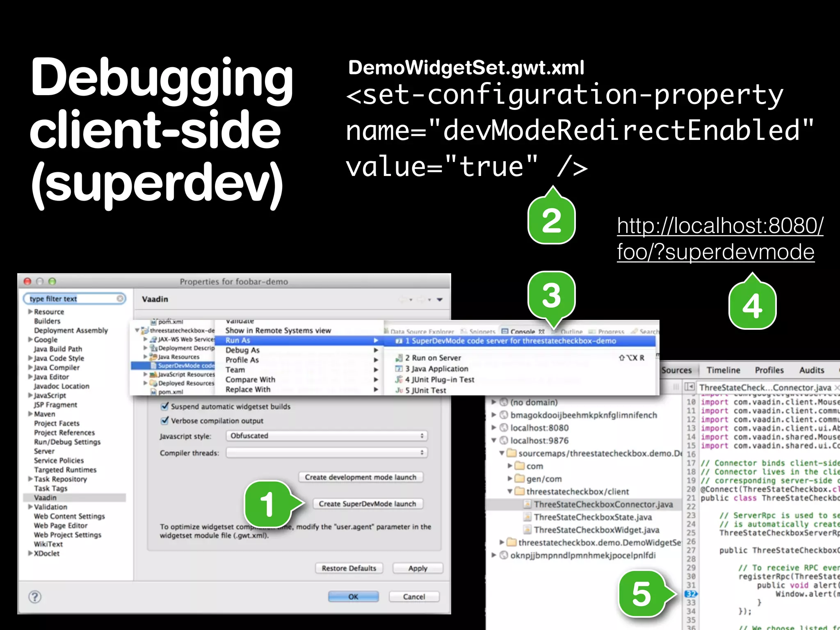Open the localhost:8080 superdevmode link
The width and height of the screenshot is (840, 630).
point(719,238)
